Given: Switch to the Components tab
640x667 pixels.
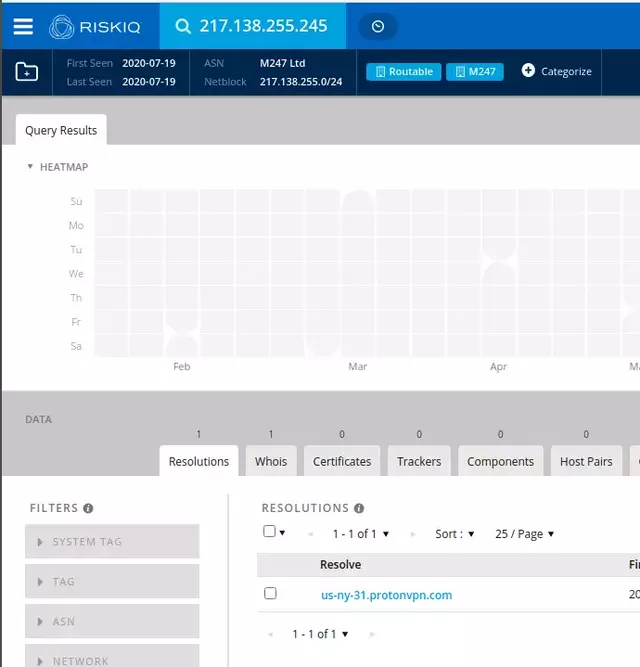Looking at the screenshot, I should point(501,461).
